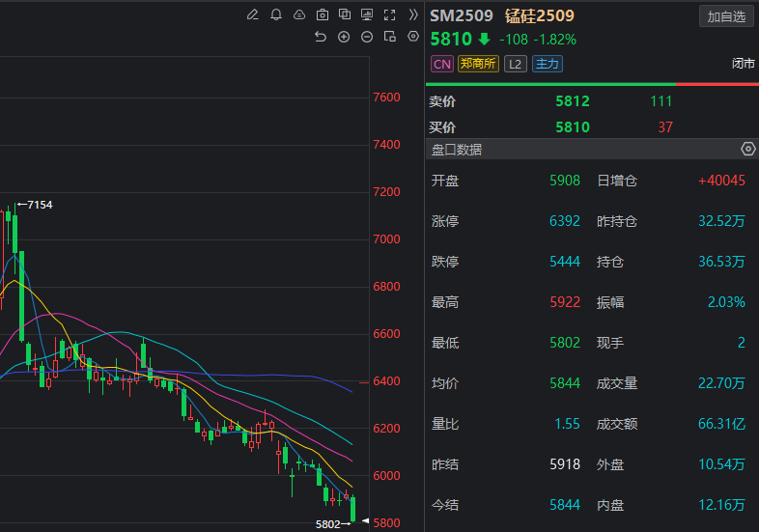The height and width of the screenshot is (532, 759).
Task: Click the 6400 price axis label
Action: tap(386, 381)
